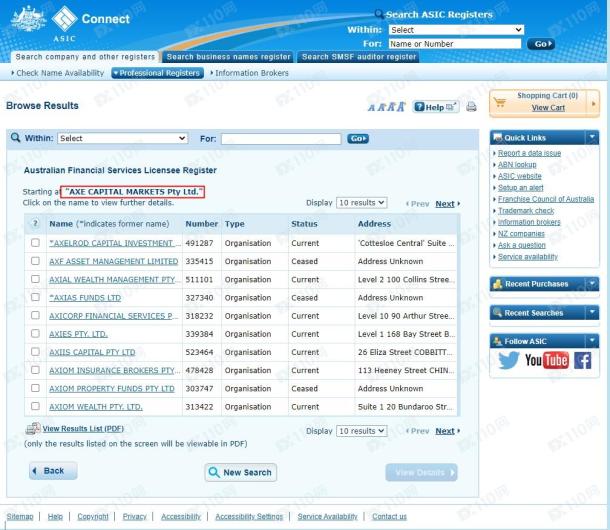Click the text size AAAA icons
Screen dimensions: 610x530
point(386,107)
